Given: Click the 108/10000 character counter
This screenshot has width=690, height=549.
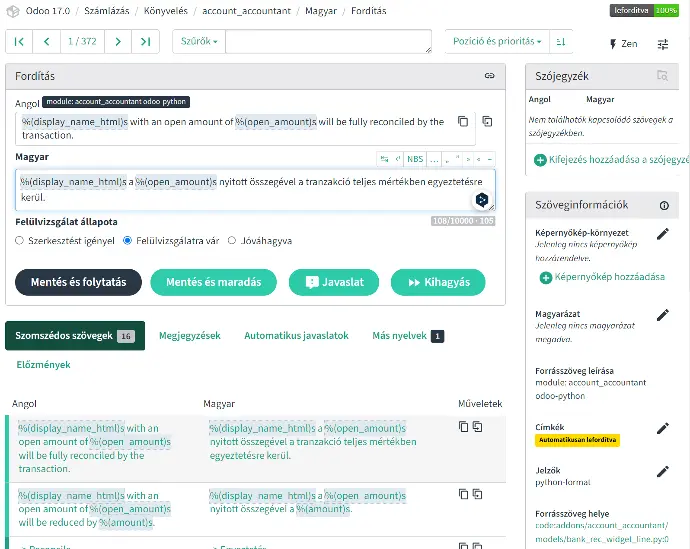Looking at the screenshot, I should click(x=463, y=221).
